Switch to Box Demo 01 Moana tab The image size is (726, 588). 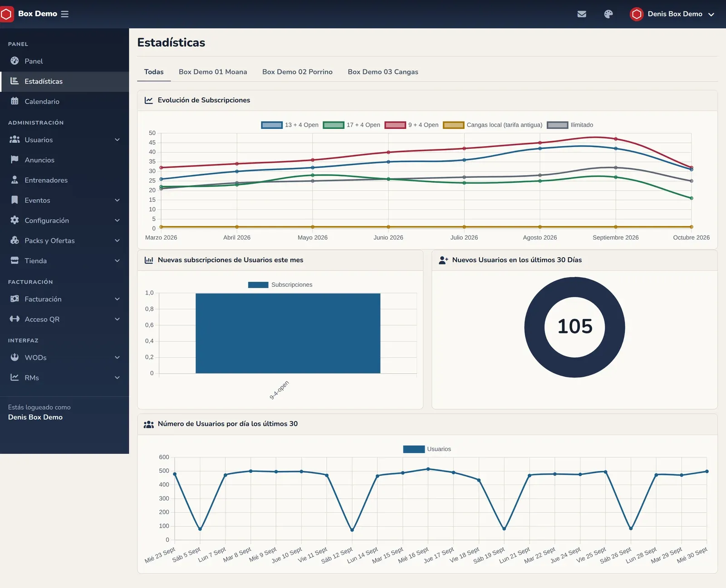[x=213, y=72]
